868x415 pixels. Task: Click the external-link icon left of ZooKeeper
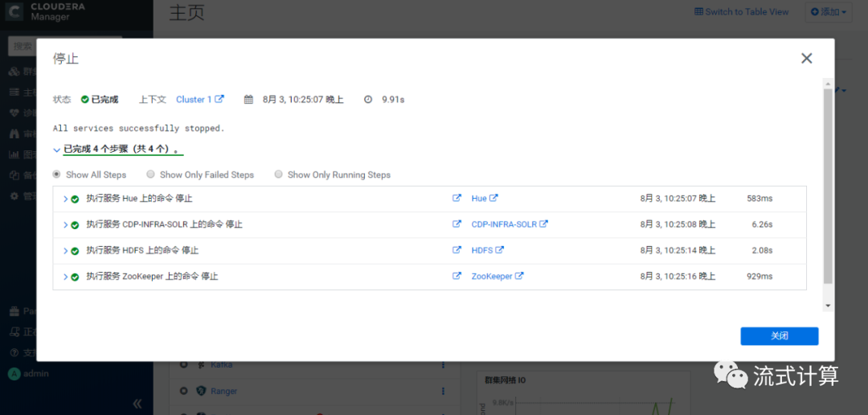point(457,276)
